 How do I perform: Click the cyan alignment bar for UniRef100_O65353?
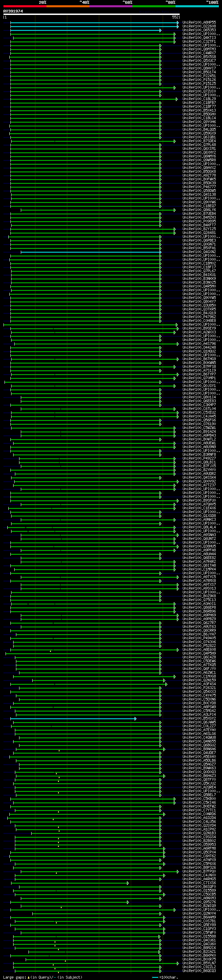[86, 31]
